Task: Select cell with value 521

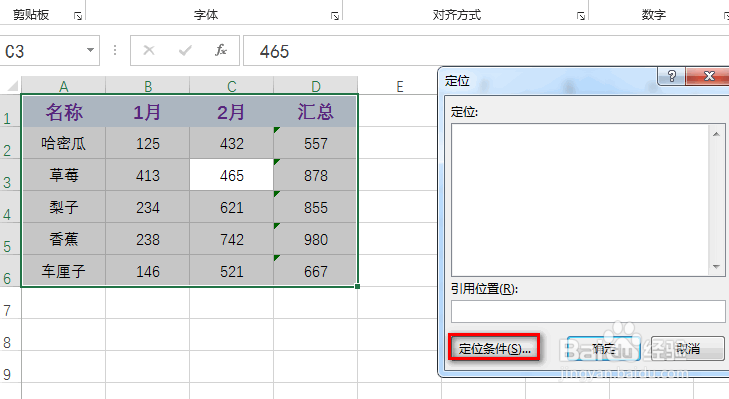Action: coord(232,271)
